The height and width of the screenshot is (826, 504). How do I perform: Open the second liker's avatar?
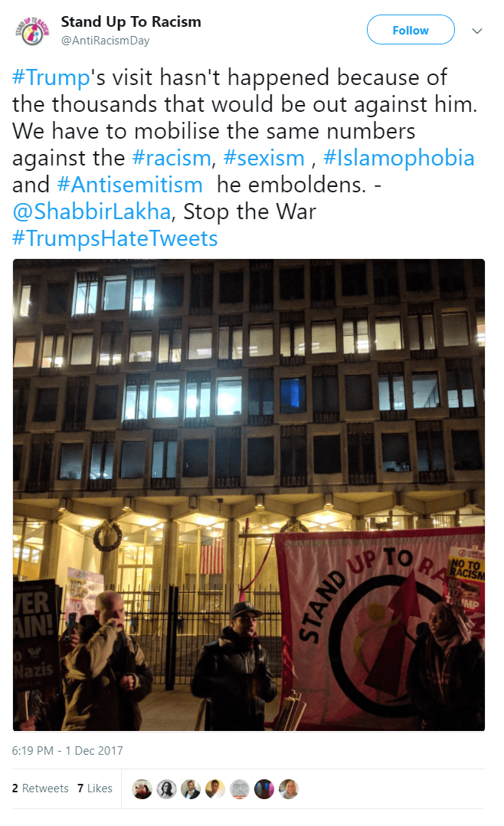click(166, 788)
